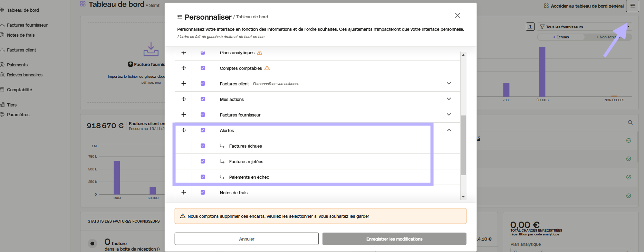Uncheck the Factures échues checkbox
Image resolution: width=644 pixels, height=252 pixels.
(203, 146)
